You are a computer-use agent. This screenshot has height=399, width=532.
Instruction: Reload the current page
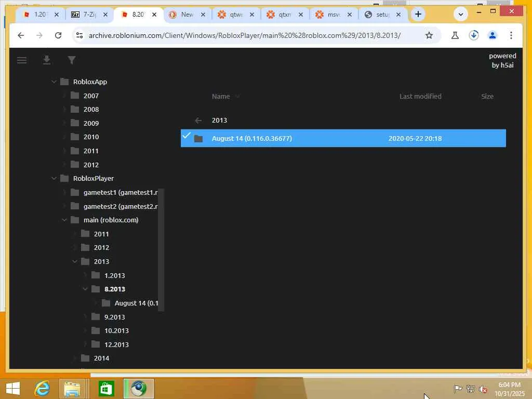click(58, 35)
